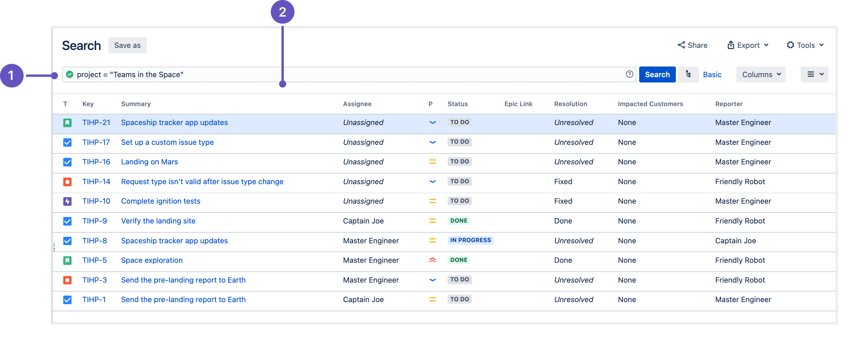Image resolution: width=868 pixels, height=363 pixels.
Task: Expand the Columns dropdown
Action: click(760, 74)
